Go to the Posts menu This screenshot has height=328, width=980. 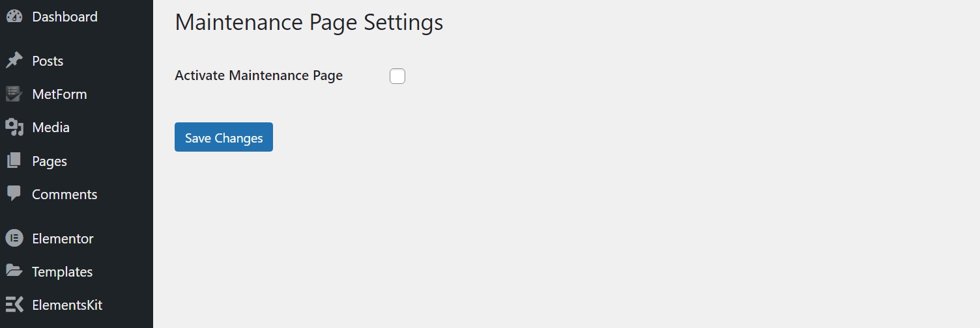pos(48,61)
